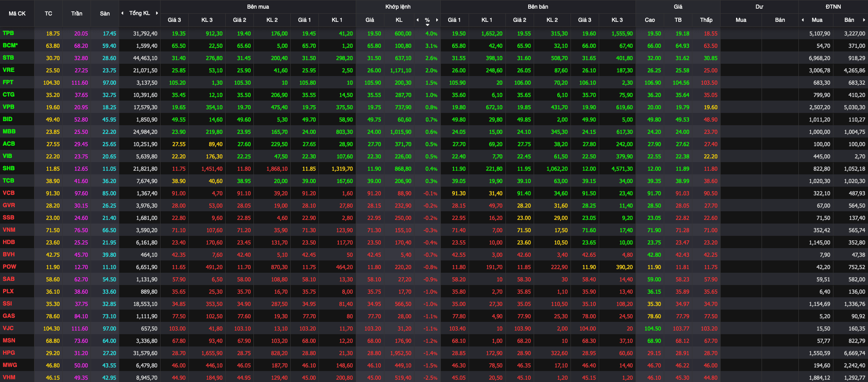The image size is (868, 382).
Task: Open the SSB stock symbol
Action: [x=9, y=218]
